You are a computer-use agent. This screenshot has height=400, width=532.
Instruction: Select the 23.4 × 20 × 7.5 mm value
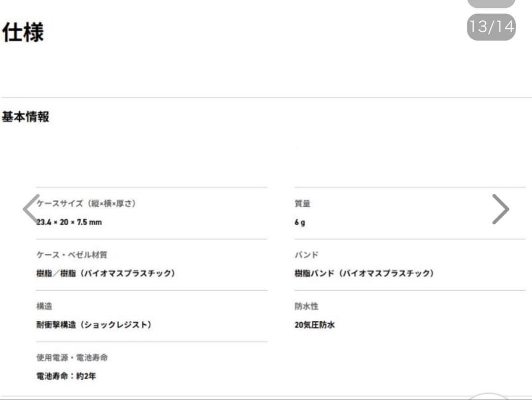click(x=69, y=222)
